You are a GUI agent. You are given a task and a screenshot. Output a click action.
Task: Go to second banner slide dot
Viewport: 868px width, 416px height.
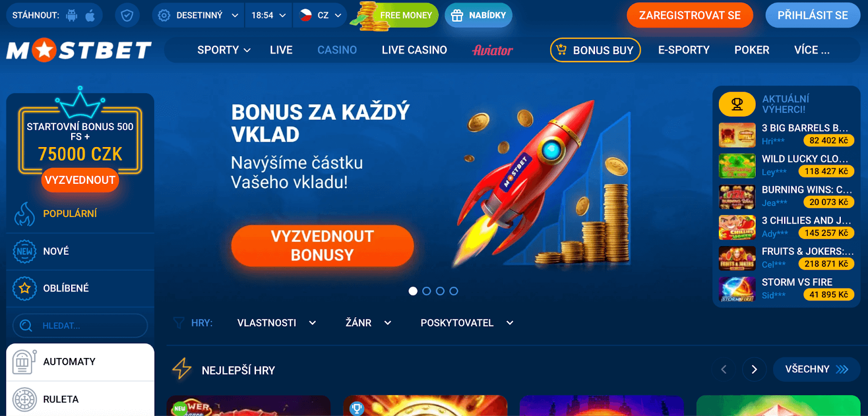426,291
